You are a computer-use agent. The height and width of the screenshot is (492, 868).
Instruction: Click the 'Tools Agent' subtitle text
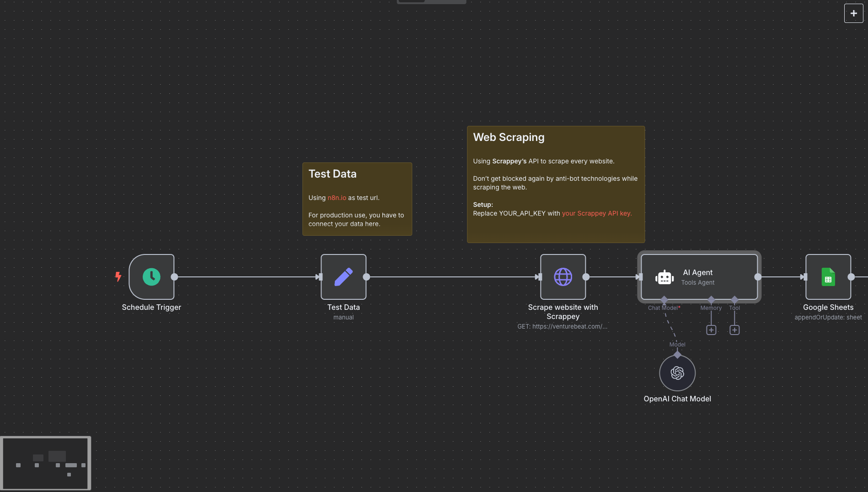(x=698, y=283)
